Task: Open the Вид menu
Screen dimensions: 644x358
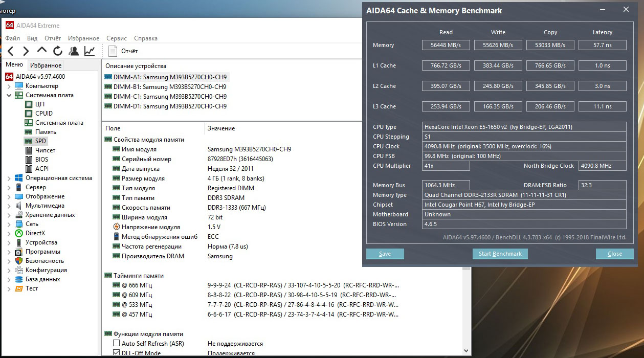Action: (32, 38)
